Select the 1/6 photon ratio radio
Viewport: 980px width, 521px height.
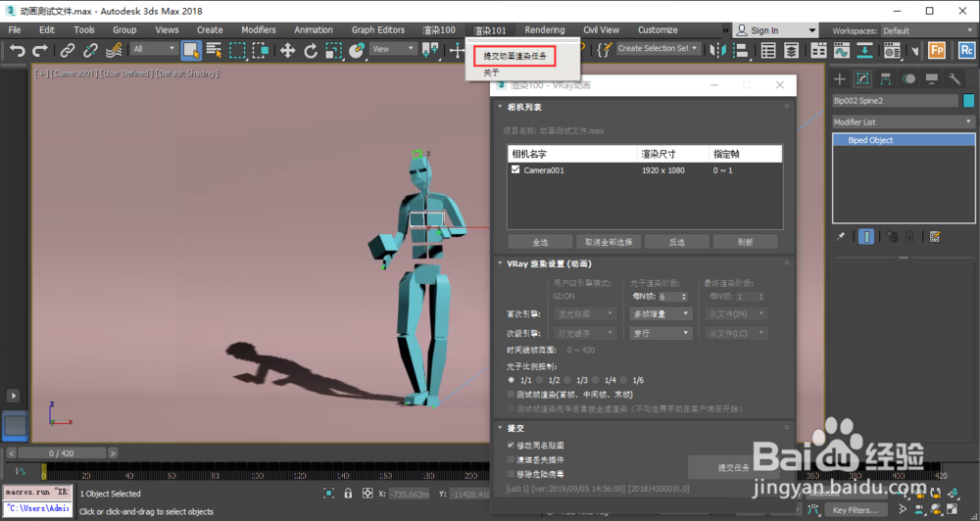(x=624, y=380)
